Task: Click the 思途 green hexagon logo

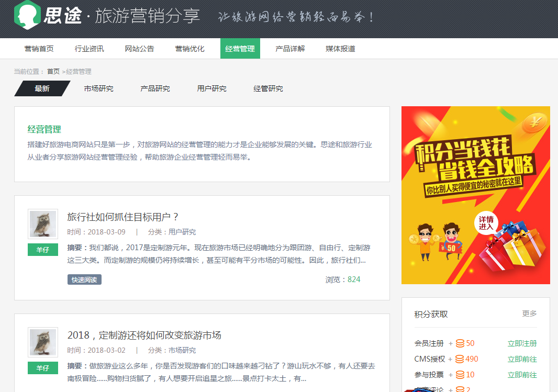Action: pos(27,15)
